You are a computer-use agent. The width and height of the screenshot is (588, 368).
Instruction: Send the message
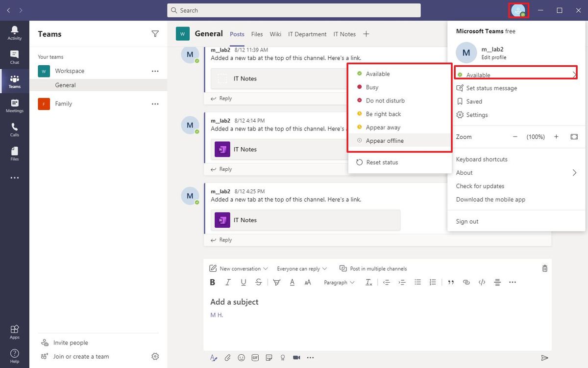[544, 357]
